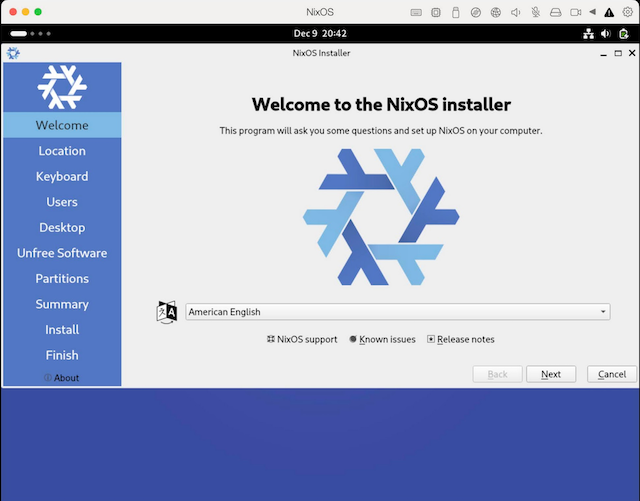The image size is (640, 501).
Task: Click the date and time clock
Action: pos(320,33)
